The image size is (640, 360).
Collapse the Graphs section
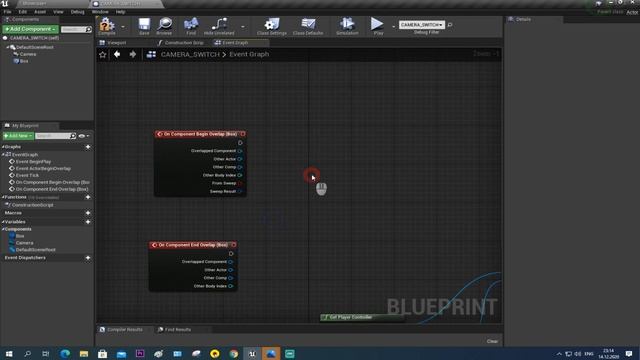tap(3, 147)
